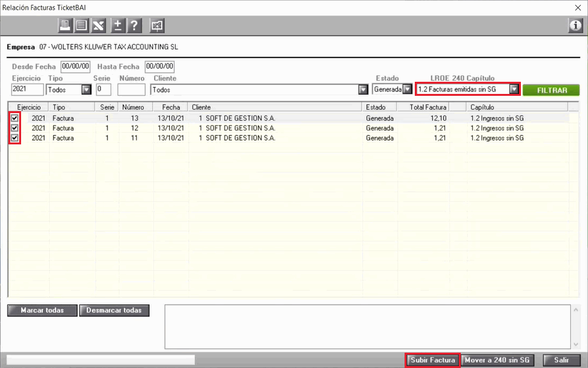Click inside the large message text area
Image resolution: width=588 pixels, height=368 pixels.
pos(367,326)
